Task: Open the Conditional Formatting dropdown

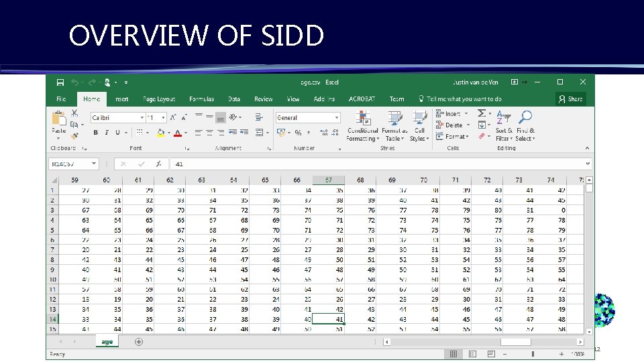Action: 362,126
